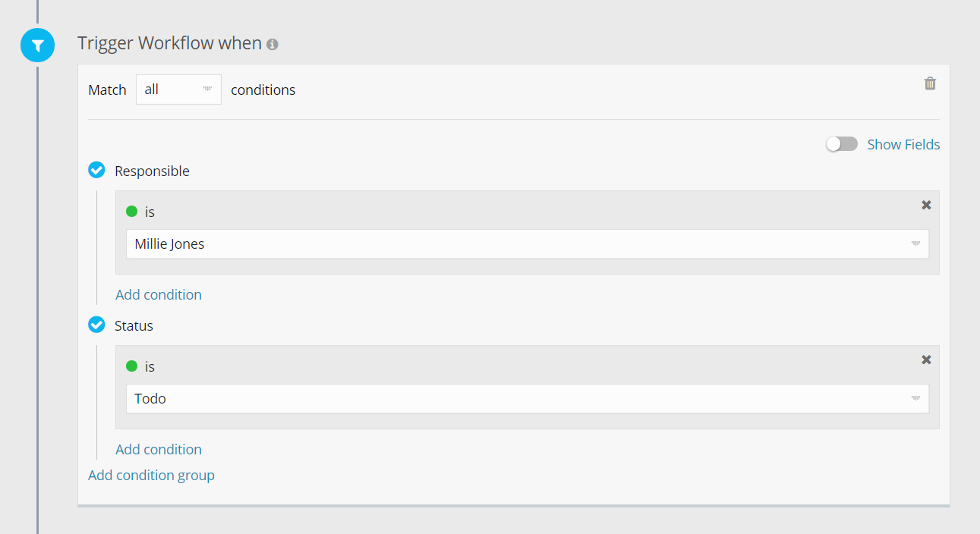The height and width of the screenshot is (534, 980).
Task: Click the blue filter funnel icon
Action: [37, 46]
